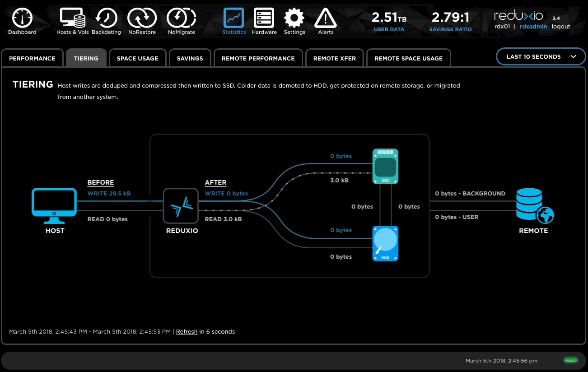
Task: Open the NoRestore icon
Action: [x=142, y=19]
